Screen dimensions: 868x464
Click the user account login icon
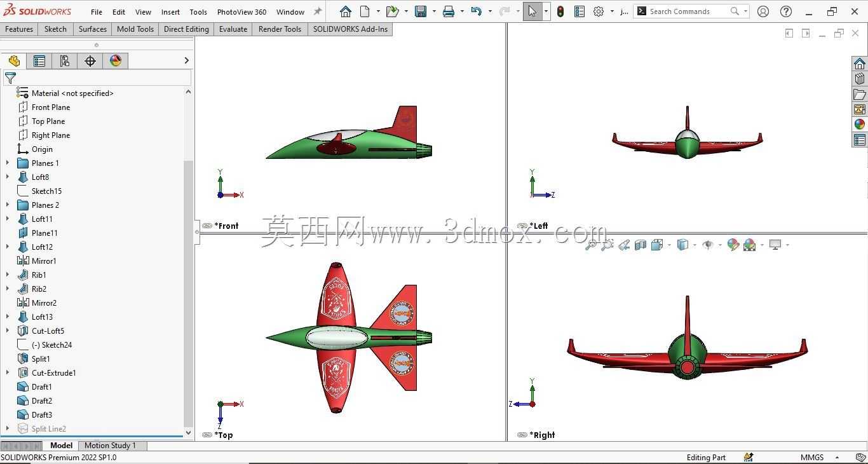pyautogui.click(x=763, y=11)
